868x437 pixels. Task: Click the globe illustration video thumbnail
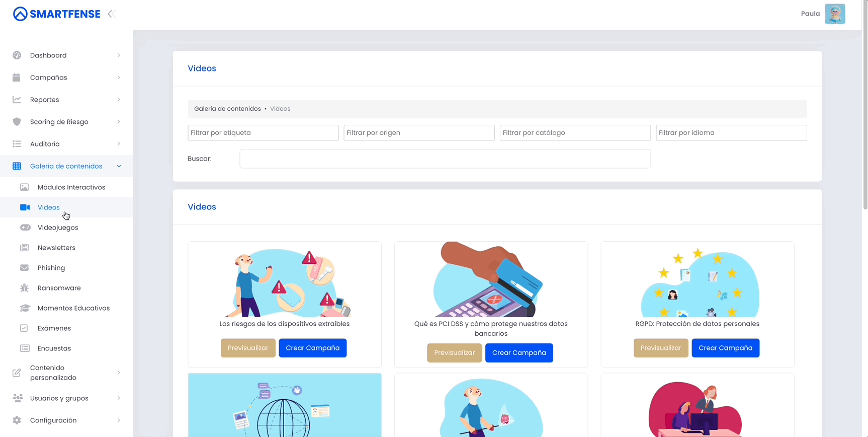point(285,405)
